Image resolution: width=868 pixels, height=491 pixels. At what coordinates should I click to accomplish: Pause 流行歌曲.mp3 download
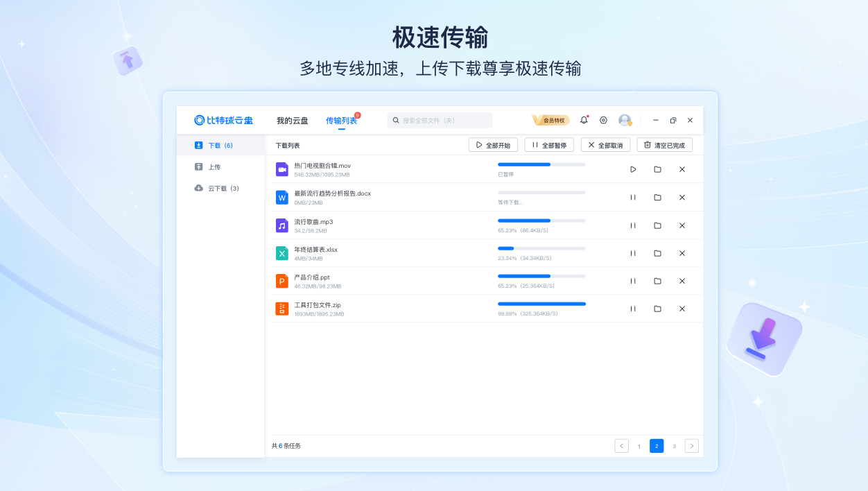click(633, 225)
